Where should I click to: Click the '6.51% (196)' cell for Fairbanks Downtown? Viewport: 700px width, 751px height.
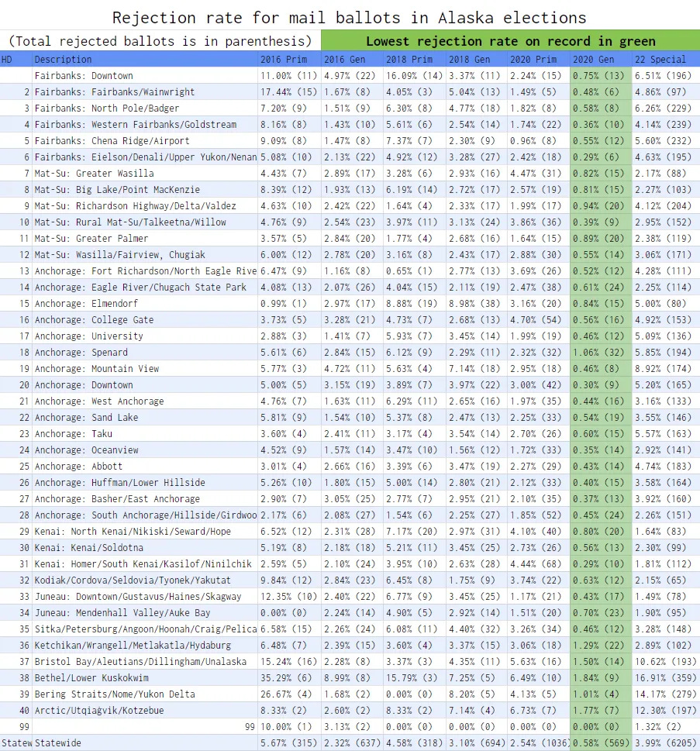tap(666, 76)
